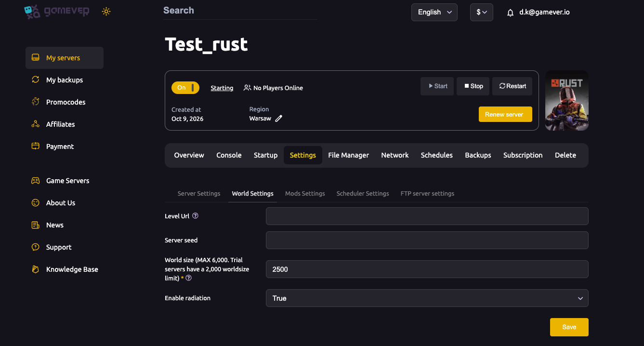
Task: Open Enable radiation dropdown
Action: [427, 298]
